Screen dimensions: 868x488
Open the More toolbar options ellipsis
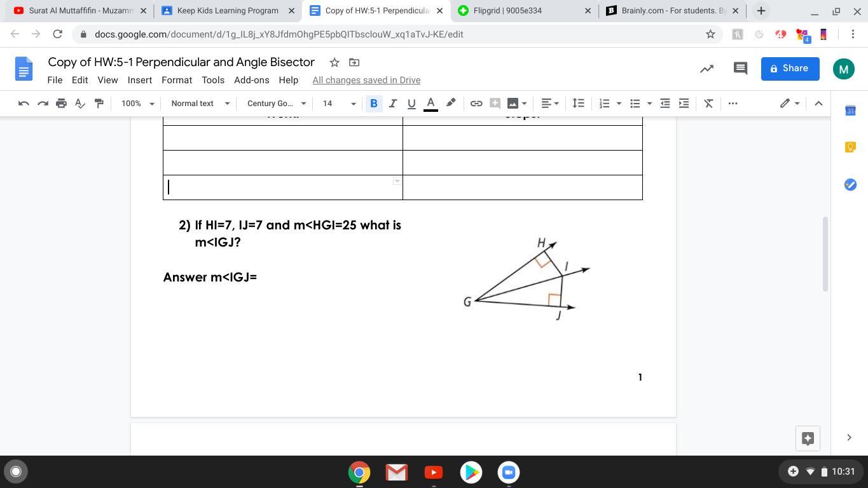(733, 104)
